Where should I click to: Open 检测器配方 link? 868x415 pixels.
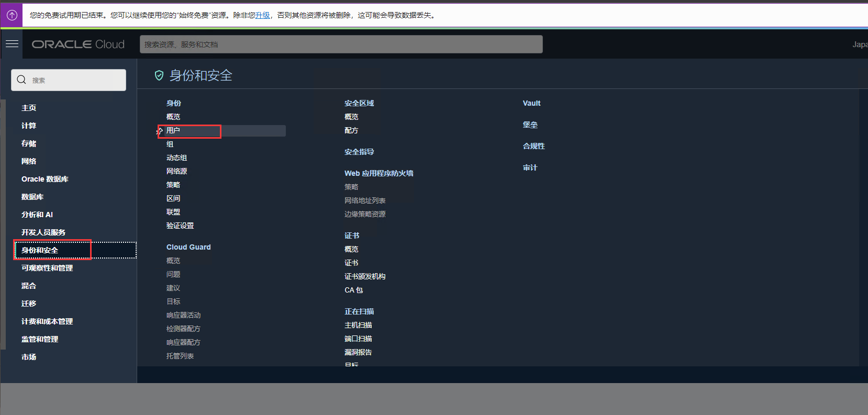[x=184, y=329]
